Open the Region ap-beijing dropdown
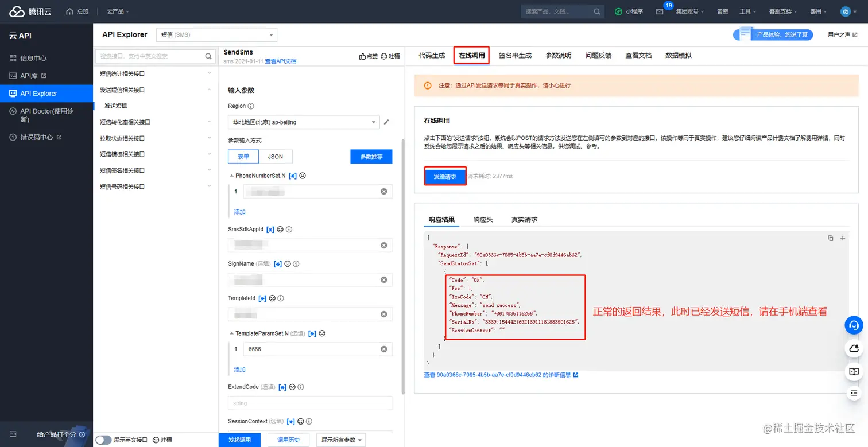The image size is (868, 447). coord(304,122)
